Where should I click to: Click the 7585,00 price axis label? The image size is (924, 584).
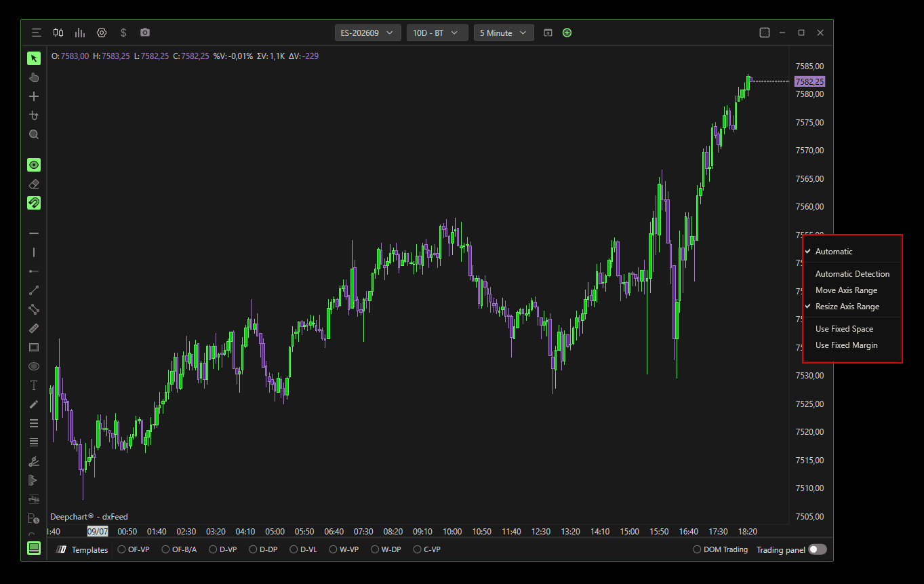tap(809, 66)
